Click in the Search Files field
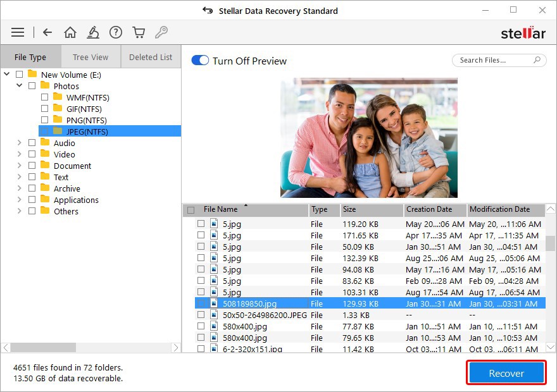 491,60
